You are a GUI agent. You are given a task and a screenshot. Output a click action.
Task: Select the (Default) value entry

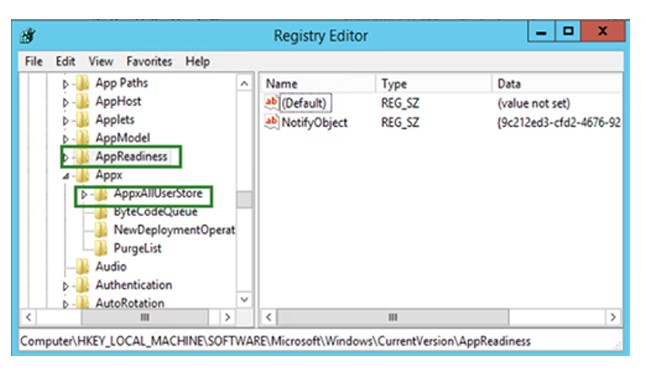click(304, 103)
